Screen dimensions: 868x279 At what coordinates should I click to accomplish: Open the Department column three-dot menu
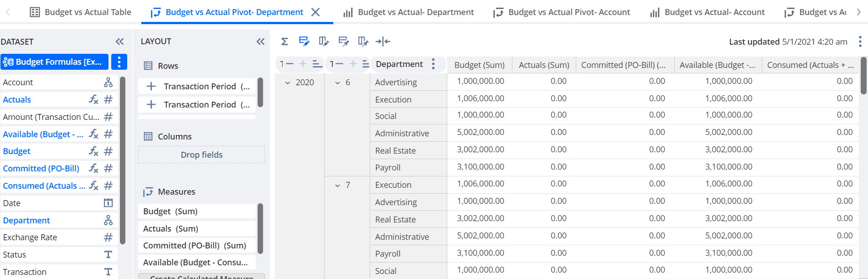(433, 64)
